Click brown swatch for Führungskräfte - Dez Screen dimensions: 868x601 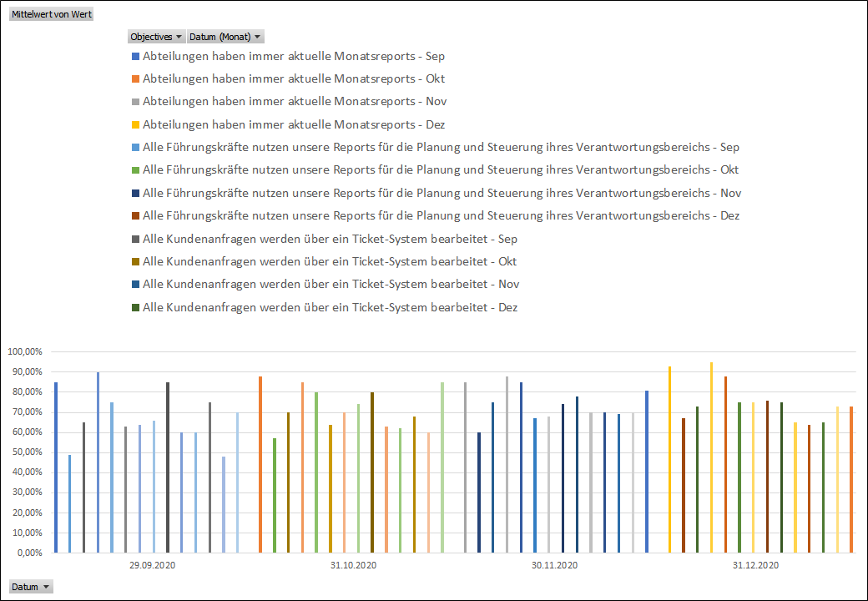(x=135, y=216)
